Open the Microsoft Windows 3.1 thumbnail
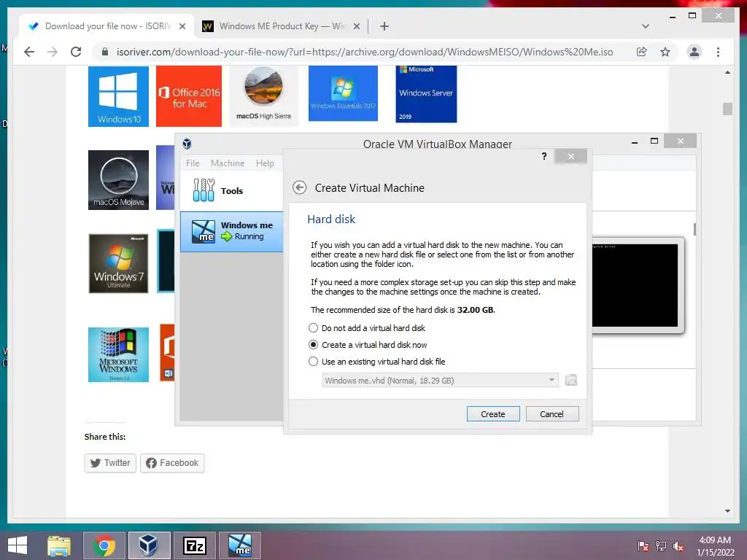The height and width of the screenshot is (560, 747). click(118, 354)
